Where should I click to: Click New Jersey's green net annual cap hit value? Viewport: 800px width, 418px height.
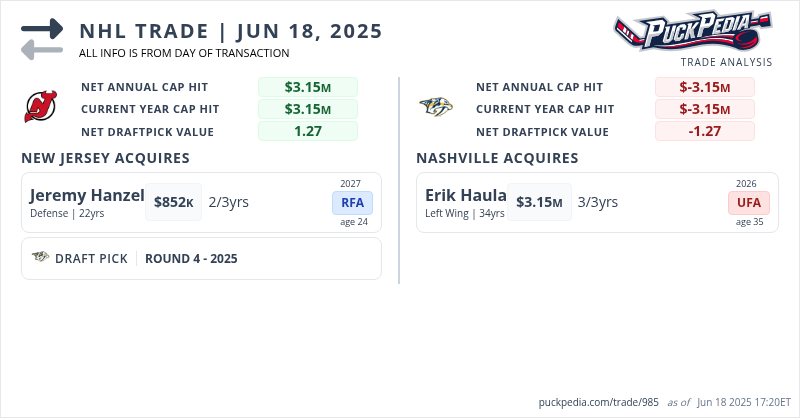coord(307,87)
